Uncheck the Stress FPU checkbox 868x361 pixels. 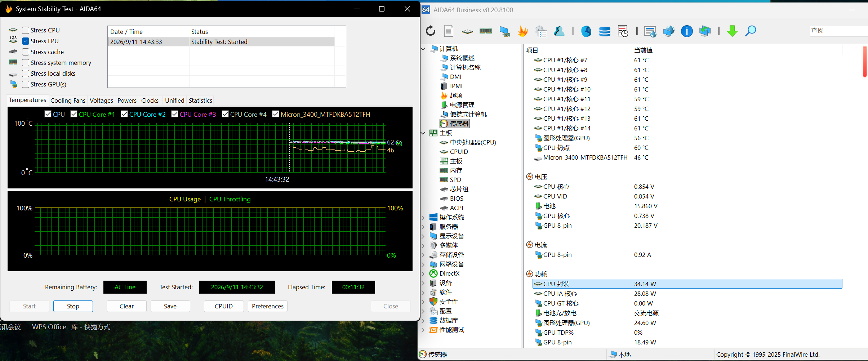coord(26,41)
